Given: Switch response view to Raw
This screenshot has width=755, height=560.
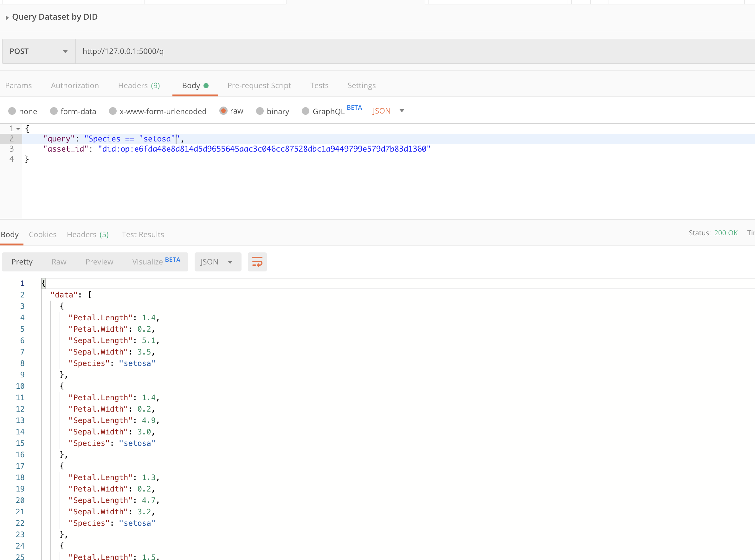Looking at the screenshot, I should (59, 262).
